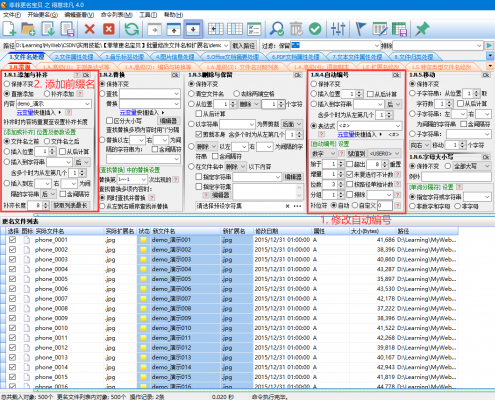Screen dimensions: 495x400
Task: Click the green pushpin icon
Action: pyautogui.click(x=423, y=29)
